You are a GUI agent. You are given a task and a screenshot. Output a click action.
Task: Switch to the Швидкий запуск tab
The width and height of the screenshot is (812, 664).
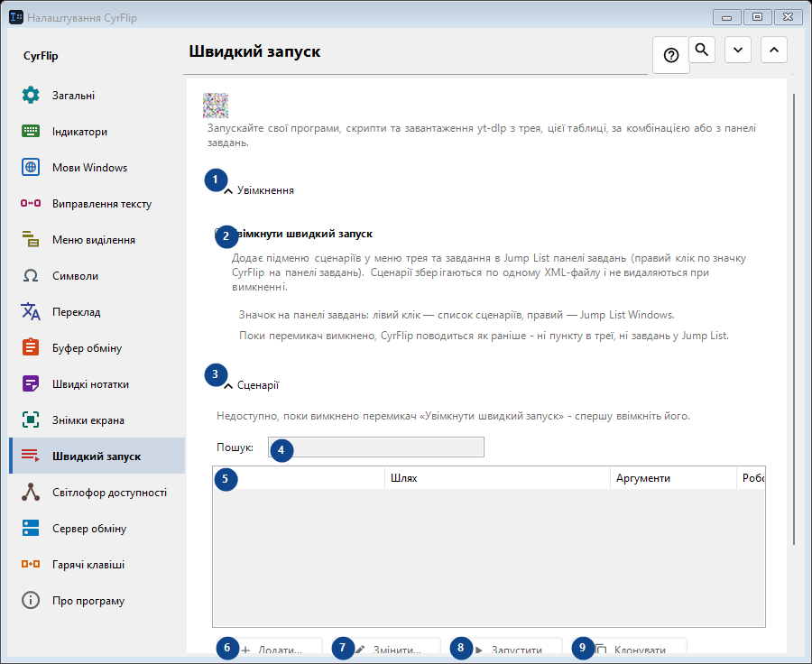(97, 456)
